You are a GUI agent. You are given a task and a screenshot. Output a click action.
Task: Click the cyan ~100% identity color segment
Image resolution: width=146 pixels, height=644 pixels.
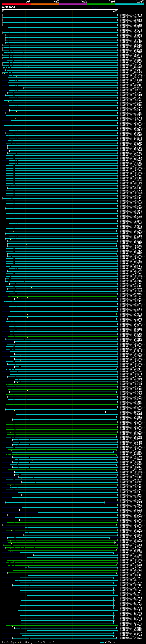[x=130, y=4]
